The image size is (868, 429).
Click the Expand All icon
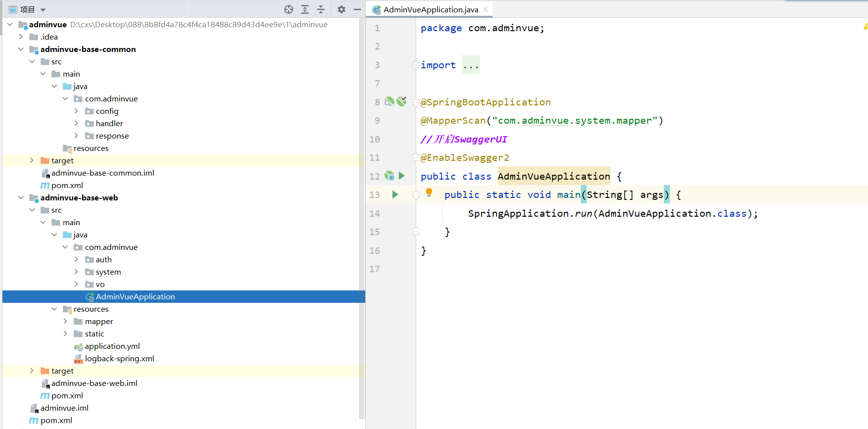pos(305,9)
